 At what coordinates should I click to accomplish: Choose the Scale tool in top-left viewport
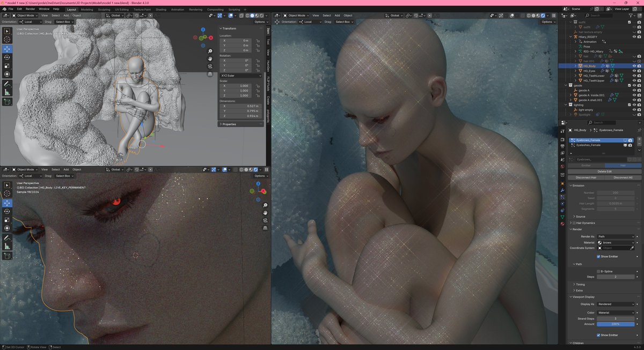click(x=7, y=65)
